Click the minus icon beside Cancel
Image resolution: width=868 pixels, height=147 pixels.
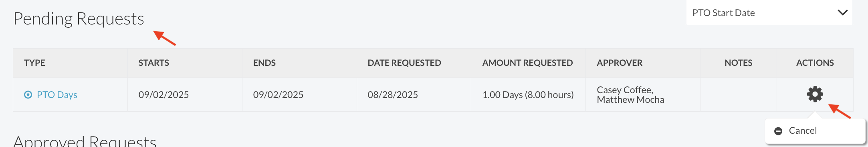(x=778, y=131)
